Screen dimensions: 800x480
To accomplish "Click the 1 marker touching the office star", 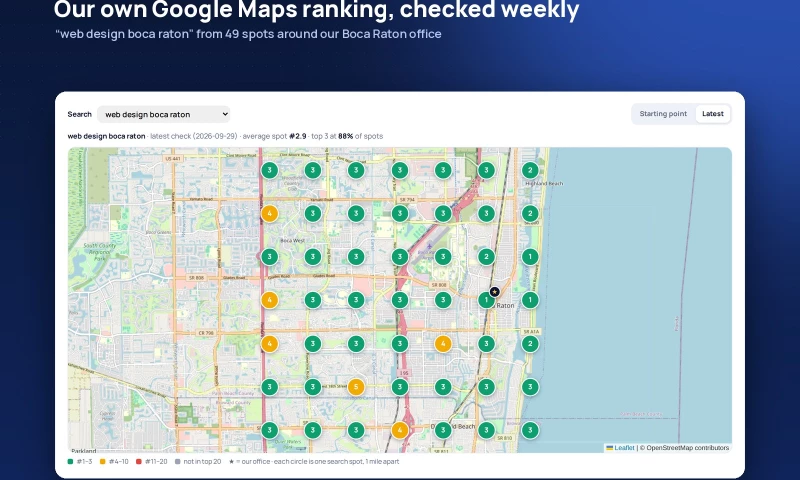I will (485, 300).
